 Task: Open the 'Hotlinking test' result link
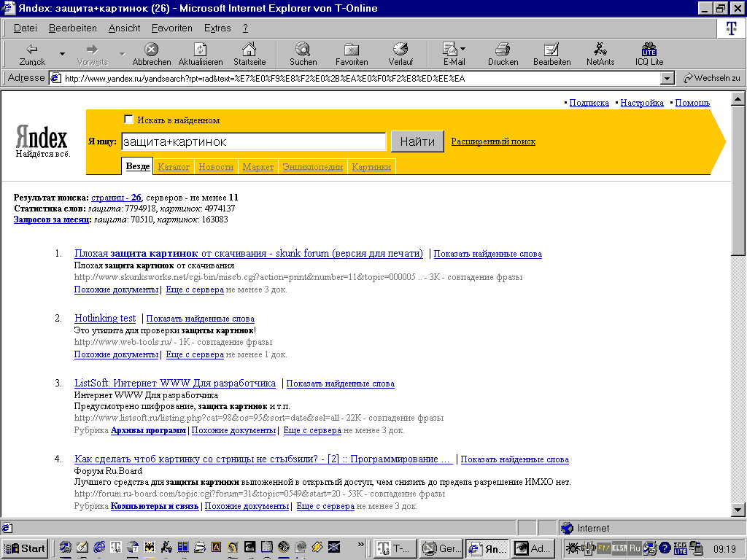pos(105,318)
